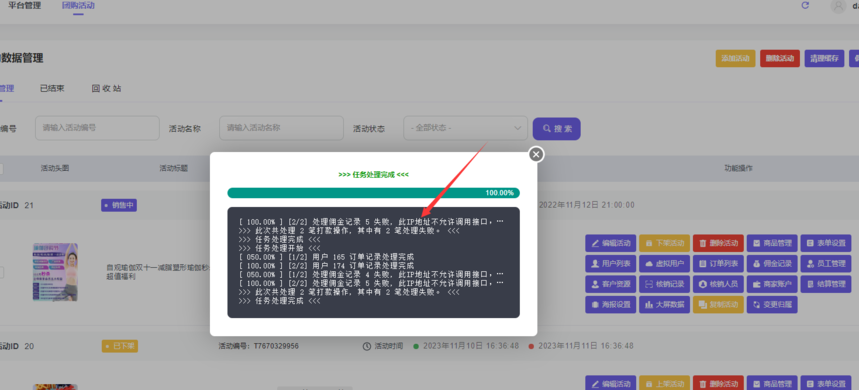Click the 100.00% green progress bar
This screenshot has width=859, height=390.
tap(374, 193)
